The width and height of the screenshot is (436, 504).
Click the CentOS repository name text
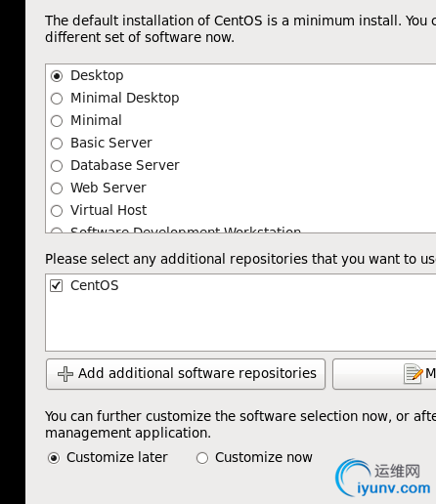click(95, 285)
